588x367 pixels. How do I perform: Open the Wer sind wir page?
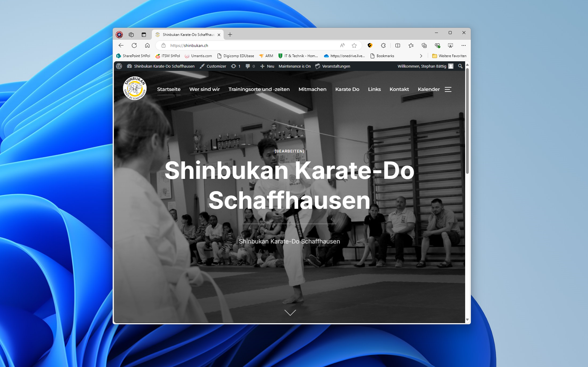tap(204, 89)
